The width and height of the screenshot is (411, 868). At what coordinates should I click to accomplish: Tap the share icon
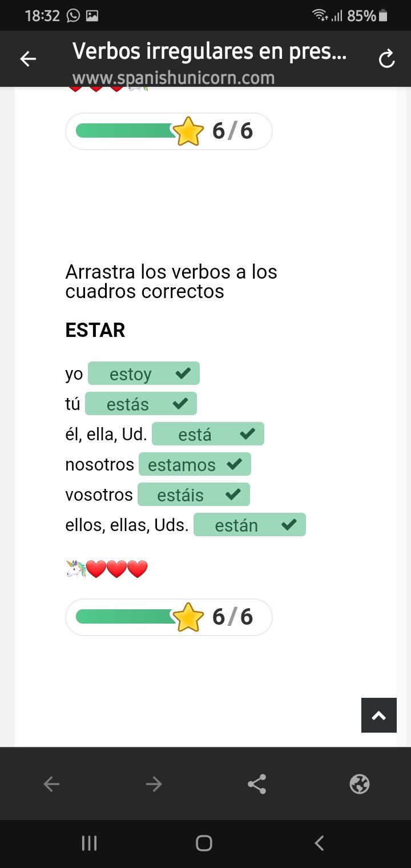point(257,785)
